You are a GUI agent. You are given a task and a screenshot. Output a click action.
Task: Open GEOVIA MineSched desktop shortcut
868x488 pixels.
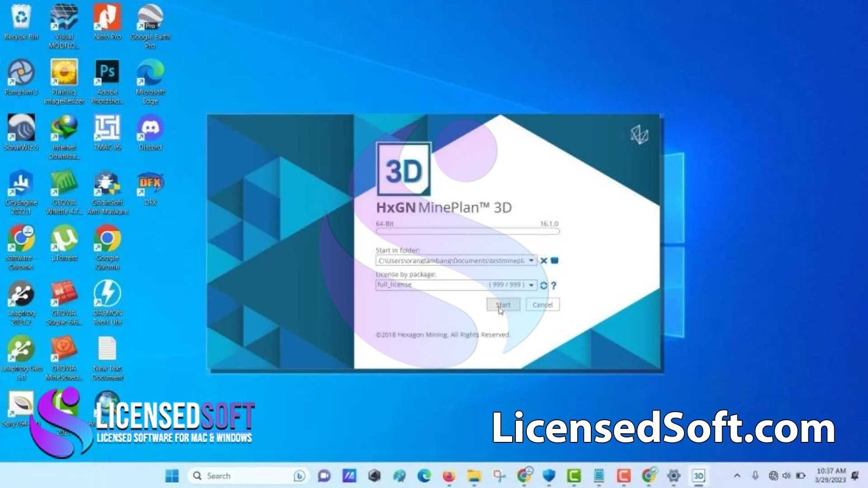pyautogui.click(x=64, y=358)
